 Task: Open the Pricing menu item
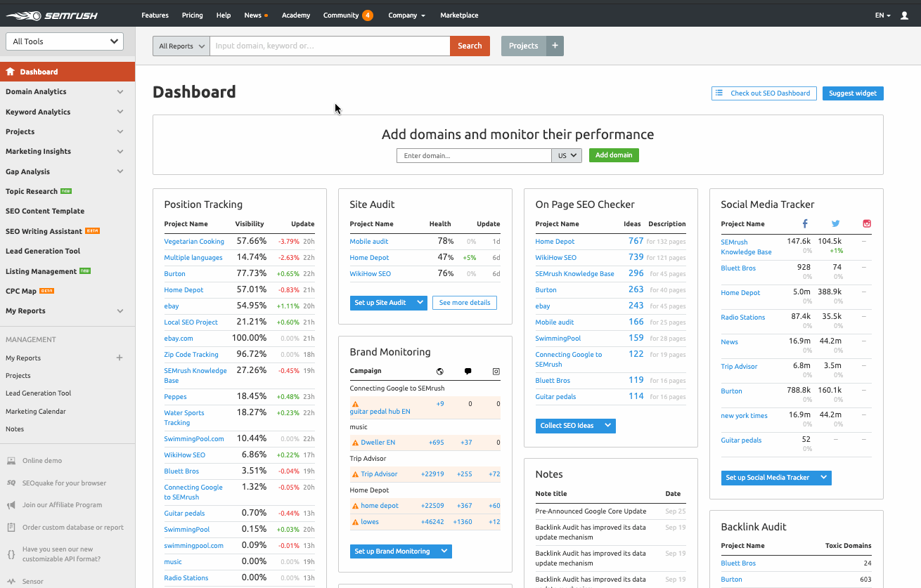[x=192, y=15]
